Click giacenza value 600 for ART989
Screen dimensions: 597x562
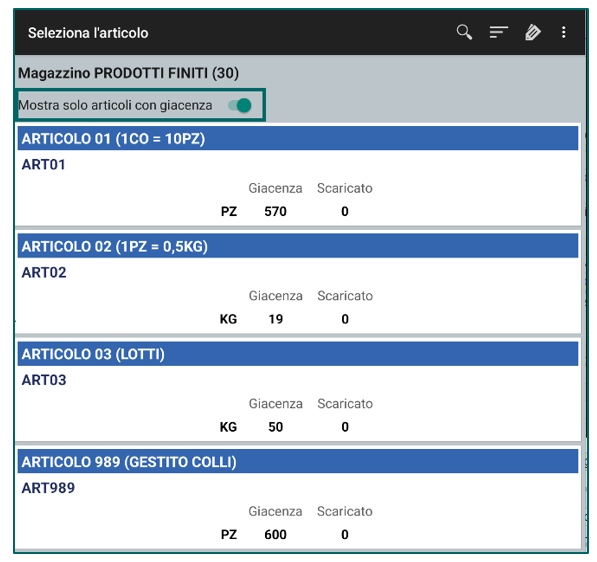coord(275,535)
